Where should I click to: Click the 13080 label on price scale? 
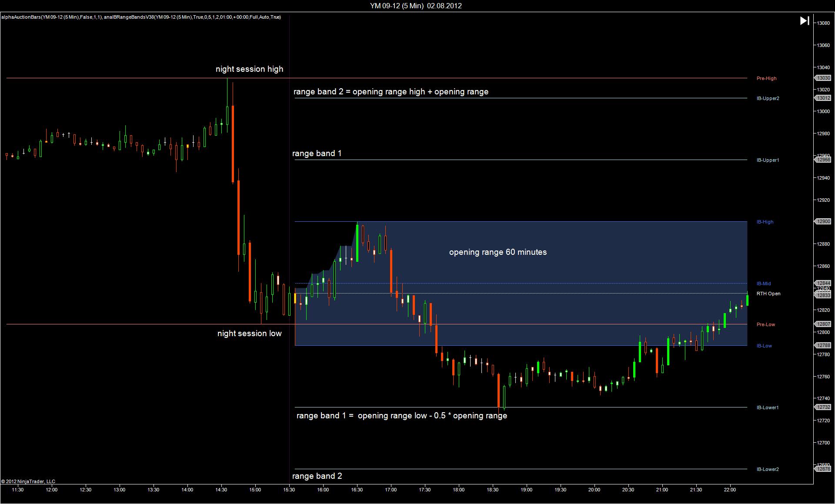pyautogui.click(x=823, y=23)
